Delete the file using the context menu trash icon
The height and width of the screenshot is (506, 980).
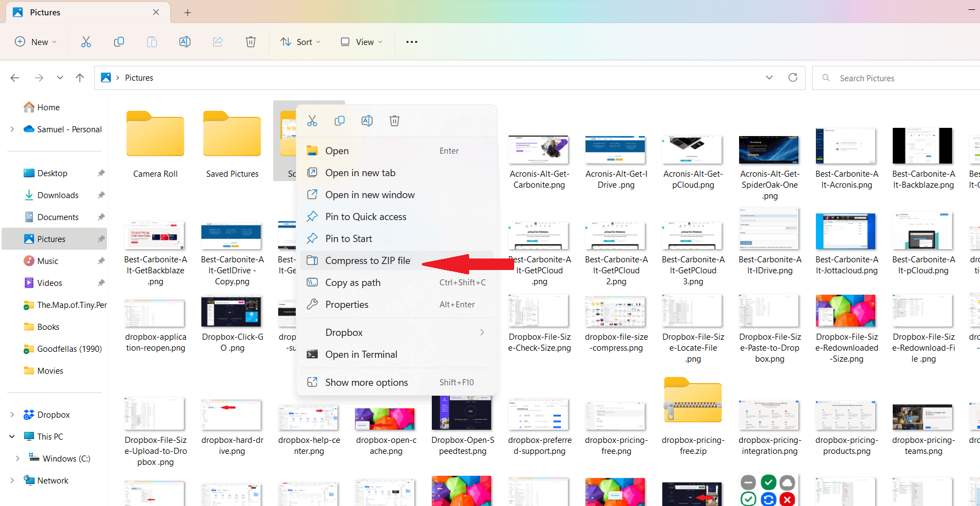click(x=394, y=120)
